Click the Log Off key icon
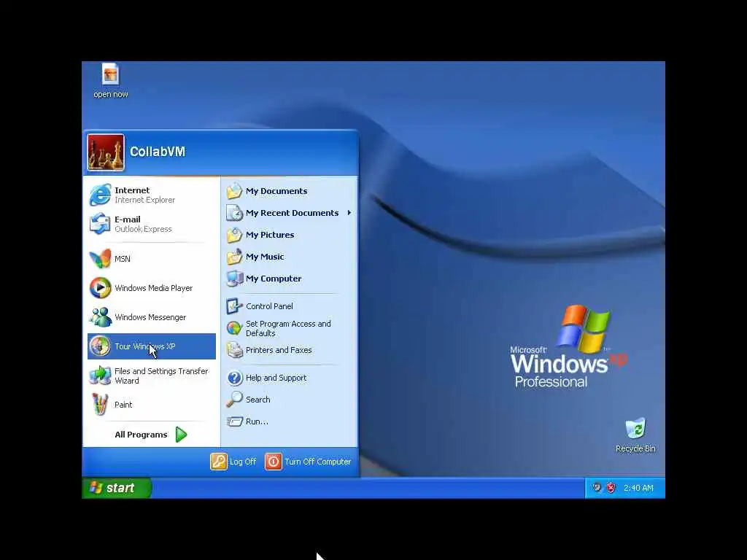The width and height of the screenshot is (747, 560). point(219,462)
